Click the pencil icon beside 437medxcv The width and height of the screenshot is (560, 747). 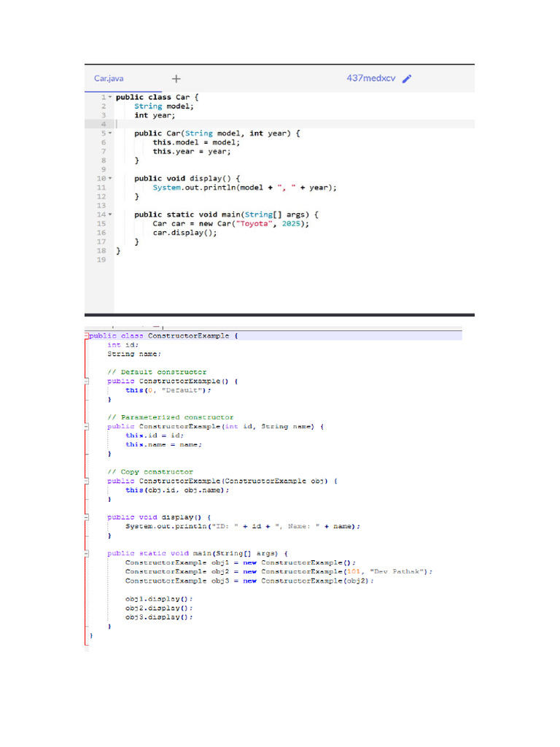tap(407, 79)
